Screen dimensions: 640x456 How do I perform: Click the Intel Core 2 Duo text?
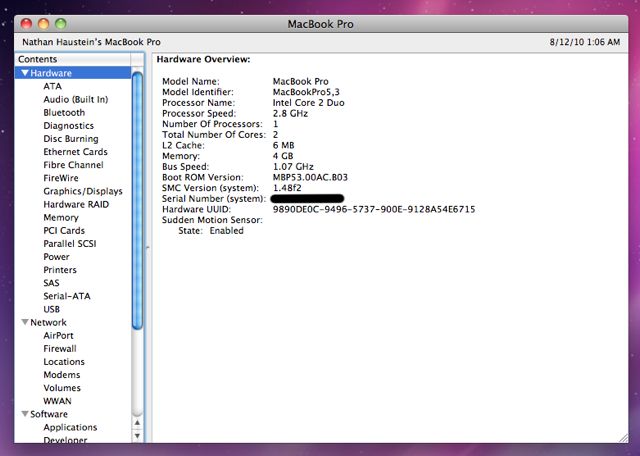[309, 103]
